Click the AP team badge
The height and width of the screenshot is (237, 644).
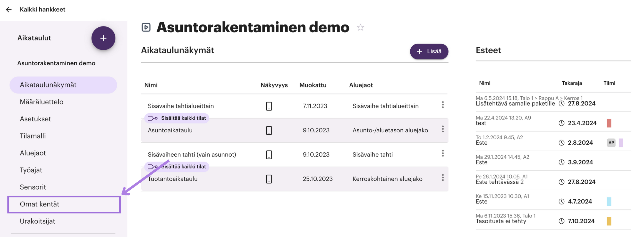pos(611,143)
